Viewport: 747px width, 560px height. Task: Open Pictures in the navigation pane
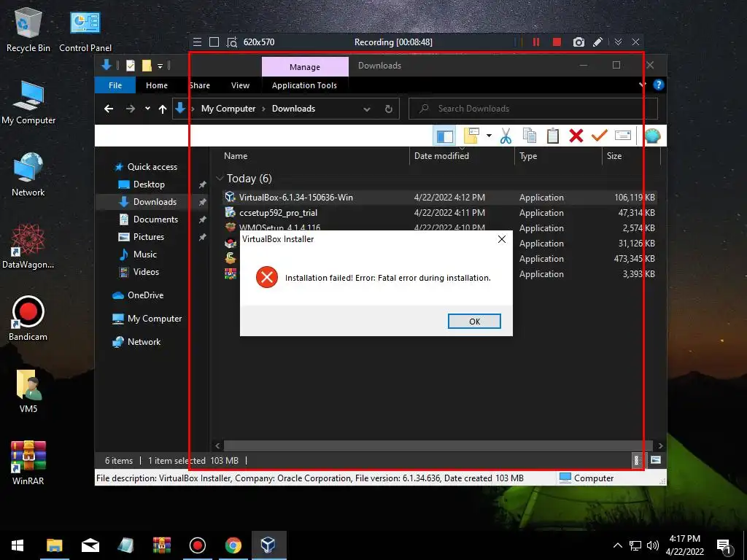coord(148,237)
